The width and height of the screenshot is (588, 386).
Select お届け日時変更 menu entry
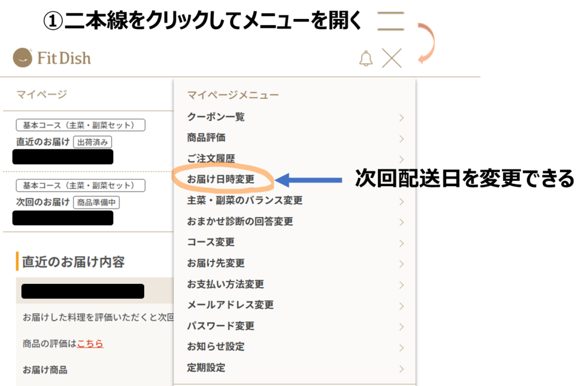pyautogui.click(x=220, y=179)
